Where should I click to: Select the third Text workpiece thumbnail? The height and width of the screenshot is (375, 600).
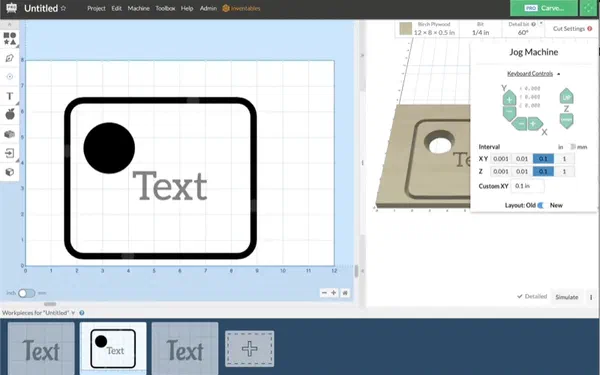point(185,348)
